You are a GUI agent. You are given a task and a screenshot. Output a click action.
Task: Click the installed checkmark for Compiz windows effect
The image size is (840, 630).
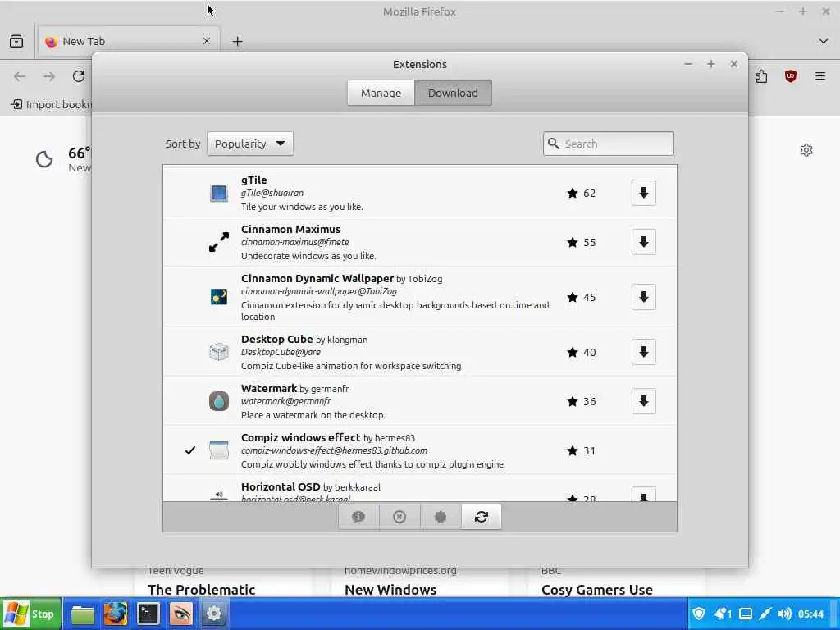(x=190, y=450)
